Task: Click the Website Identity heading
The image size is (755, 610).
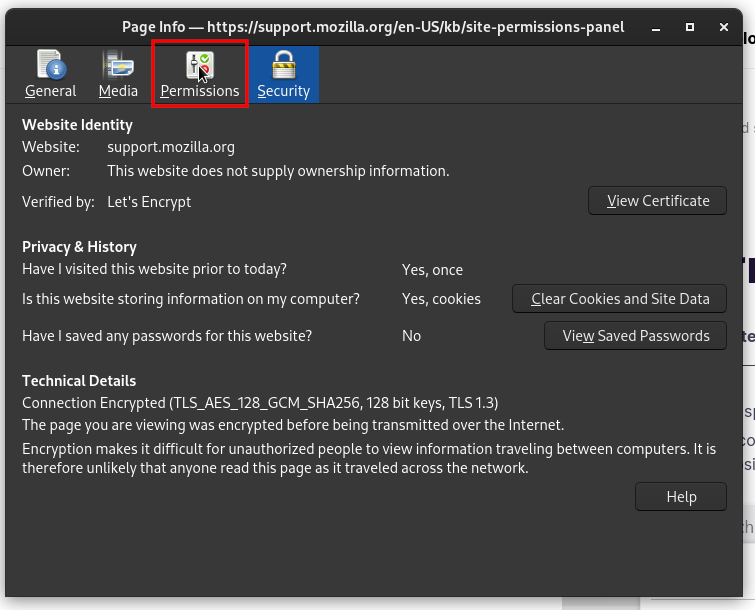Action: click(78, 125)
